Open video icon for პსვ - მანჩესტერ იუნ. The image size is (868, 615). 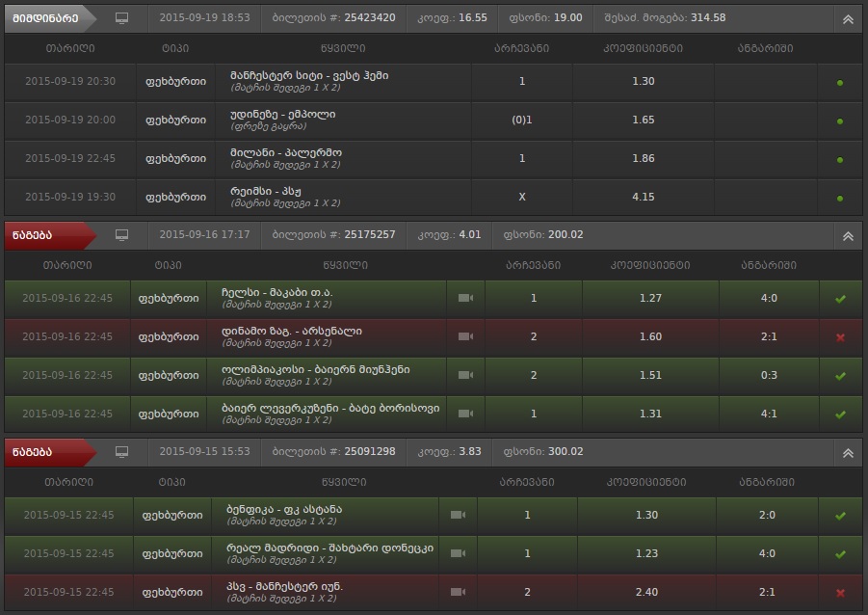click(458, 592)
